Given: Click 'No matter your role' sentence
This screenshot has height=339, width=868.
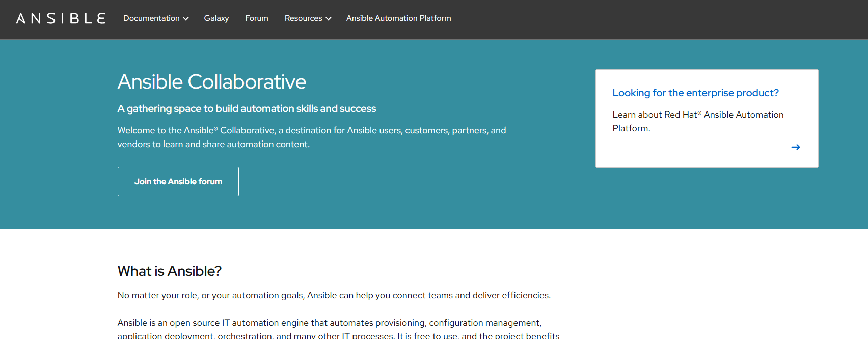Looking at the screenshot, I should point(334,295).
